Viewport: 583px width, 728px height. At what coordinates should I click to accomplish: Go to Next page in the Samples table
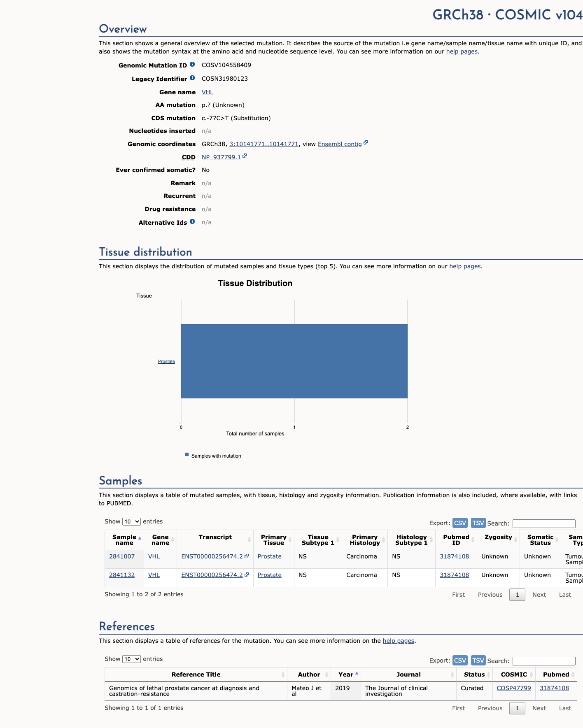pos(539,595)
